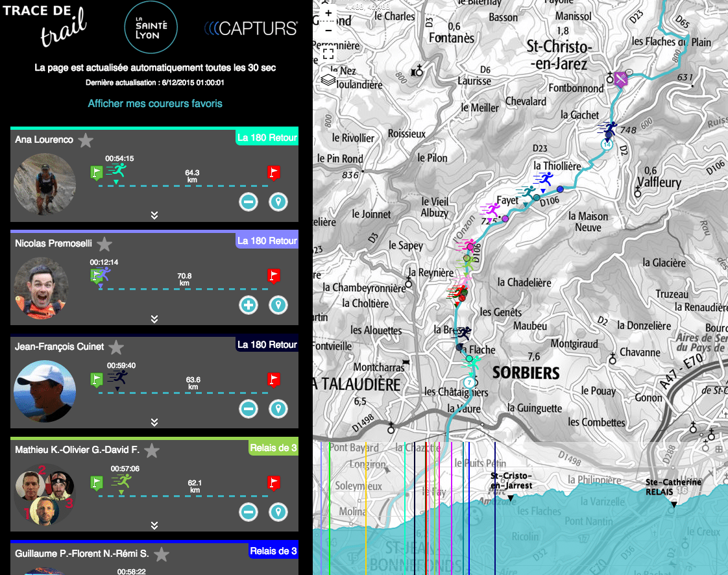The height and width of the screenshot is (575, 728).
Task: Toggle fullscreen map view icon
Action: (x=328, y=53)
